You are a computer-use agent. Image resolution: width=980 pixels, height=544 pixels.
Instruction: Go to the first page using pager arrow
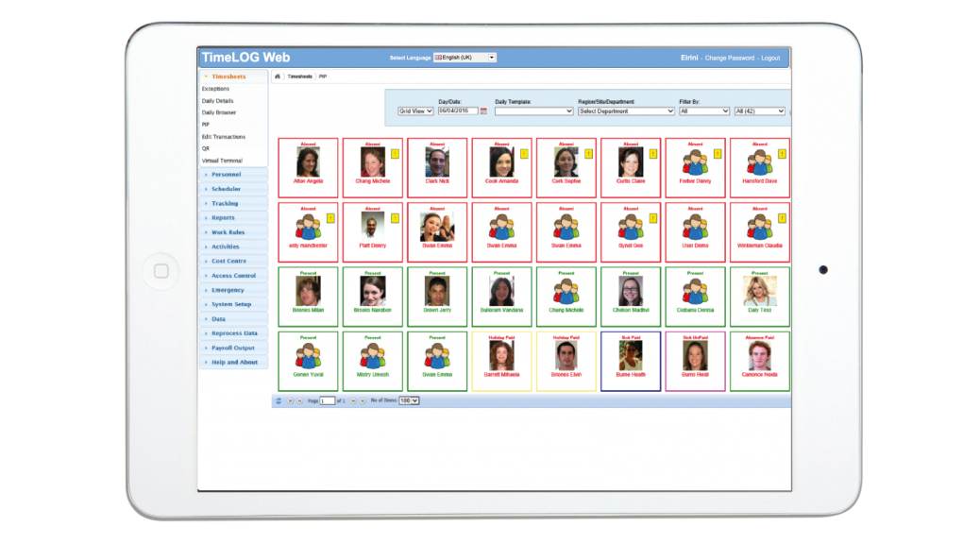click(289, 401)
